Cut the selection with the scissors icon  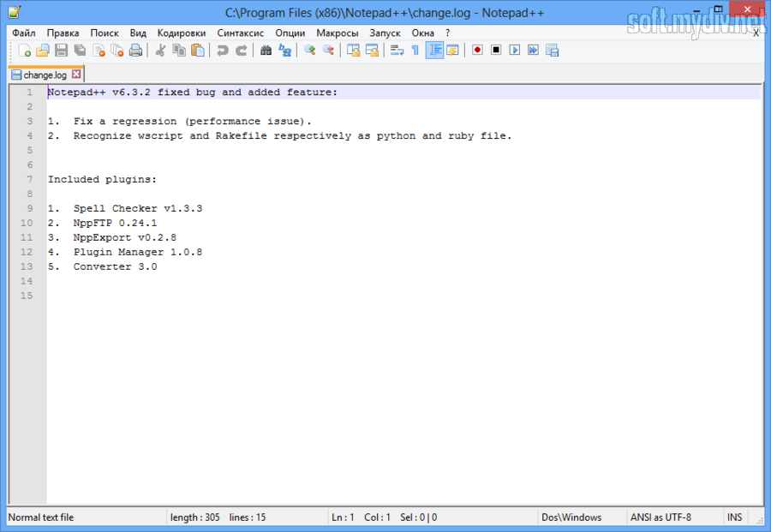coord(160,51)
